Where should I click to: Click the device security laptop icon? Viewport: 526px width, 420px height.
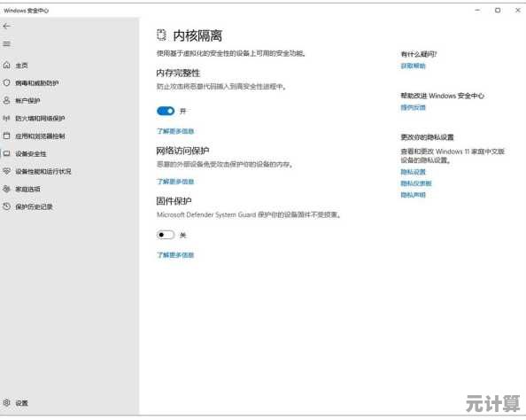coord(7,153)
